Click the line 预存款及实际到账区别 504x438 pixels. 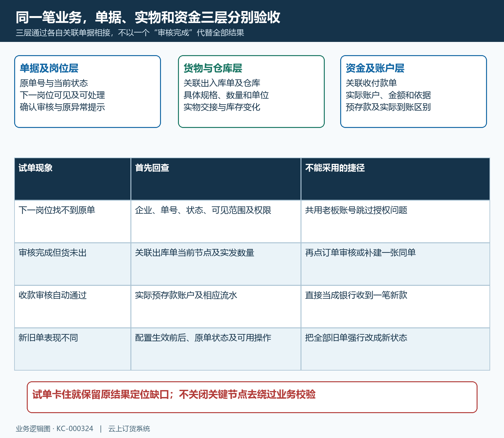tap(388, 107)
